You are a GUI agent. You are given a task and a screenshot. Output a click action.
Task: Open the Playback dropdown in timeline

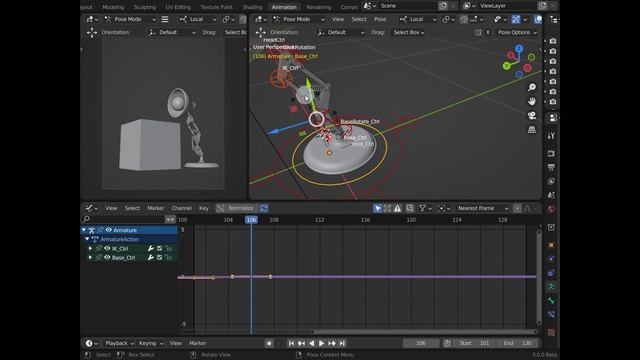pyautogui.click(x=120, y=343)
